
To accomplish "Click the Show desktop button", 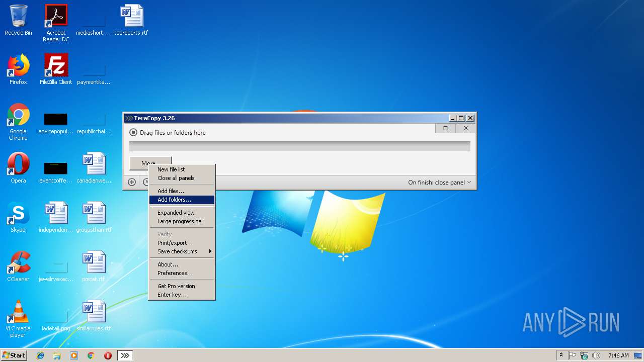I will (638, 355).
